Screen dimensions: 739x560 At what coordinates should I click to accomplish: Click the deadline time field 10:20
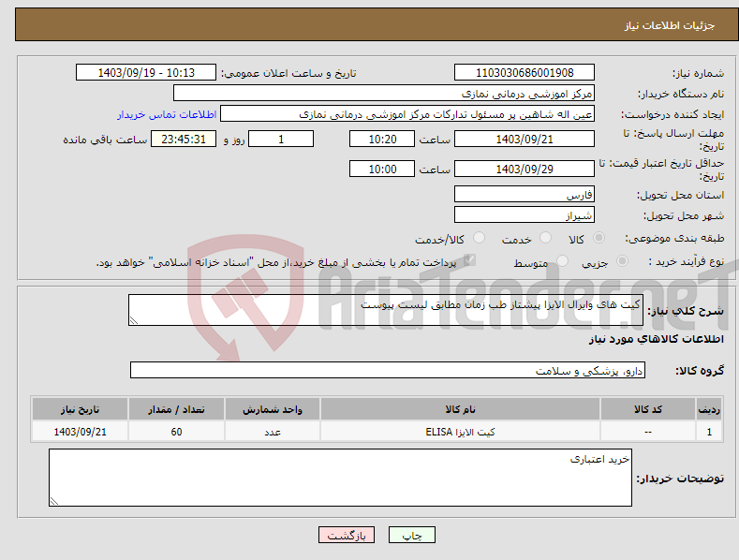coord(382,139)
